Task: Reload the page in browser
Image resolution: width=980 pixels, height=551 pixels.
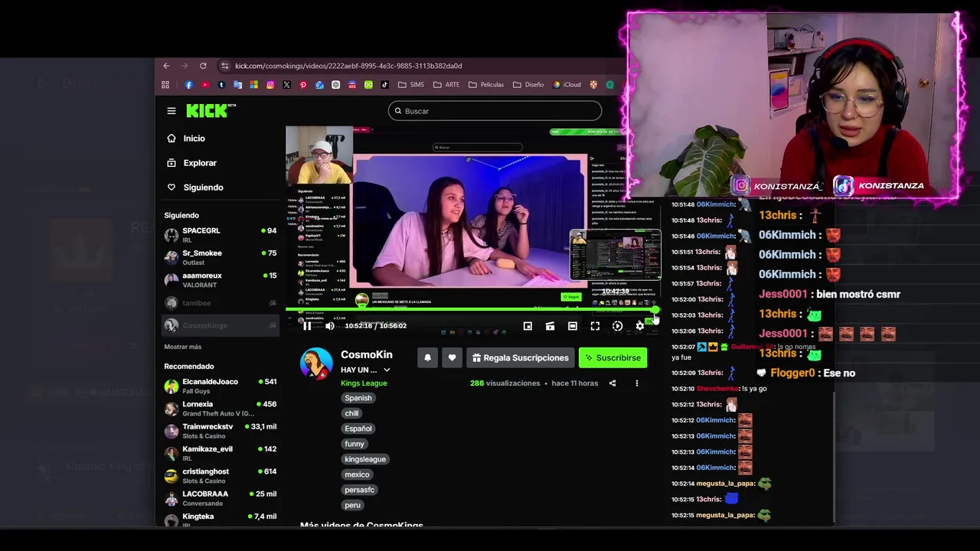Action: click(x=203, y=66)
